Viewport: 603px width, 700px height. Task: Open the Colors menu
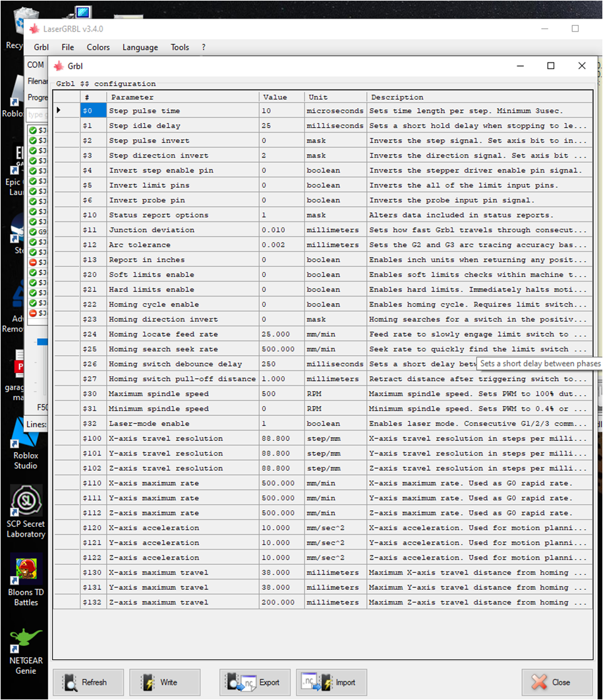pos(98,47)
